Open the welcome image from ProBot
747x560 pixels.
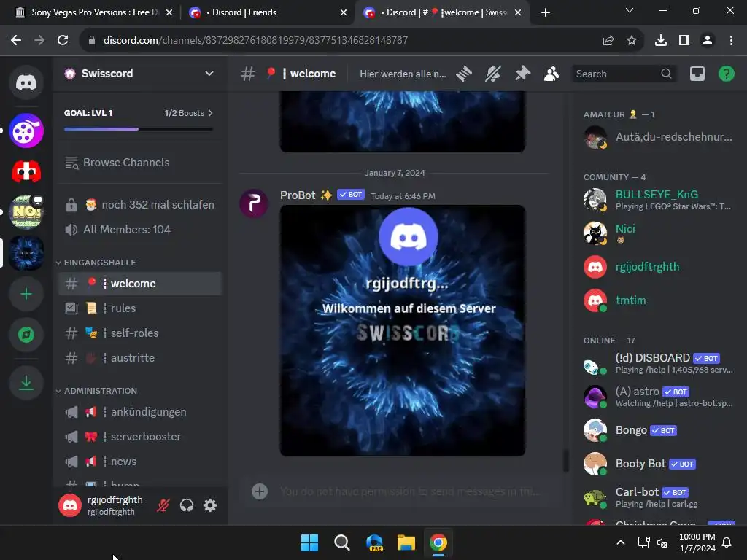[x=403, y=330]
